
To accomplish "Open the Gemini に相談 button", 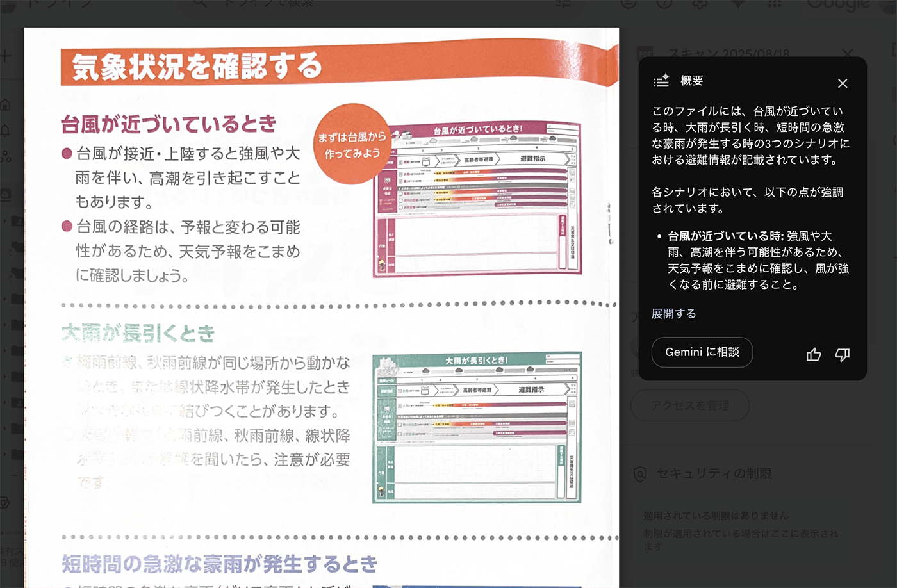I will tap(702, 352).
